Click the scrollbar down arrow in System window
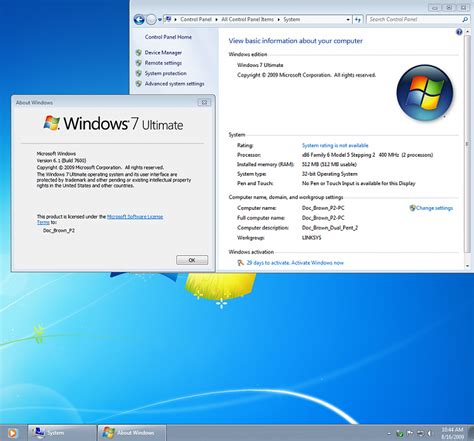The image size is (474, 441). [x=467, y=266]
